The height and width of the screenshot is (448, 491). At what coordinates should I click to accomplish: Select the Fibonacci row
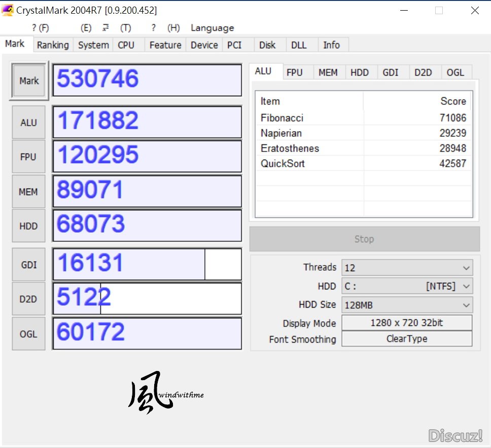364,118
